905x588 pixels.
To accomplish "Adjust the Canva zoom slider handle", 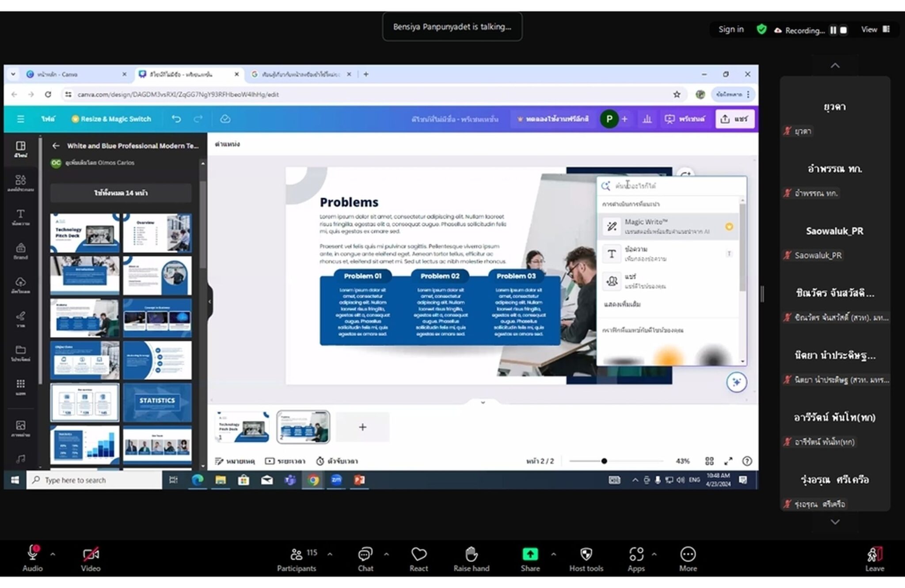I will [x=604, y=461].
